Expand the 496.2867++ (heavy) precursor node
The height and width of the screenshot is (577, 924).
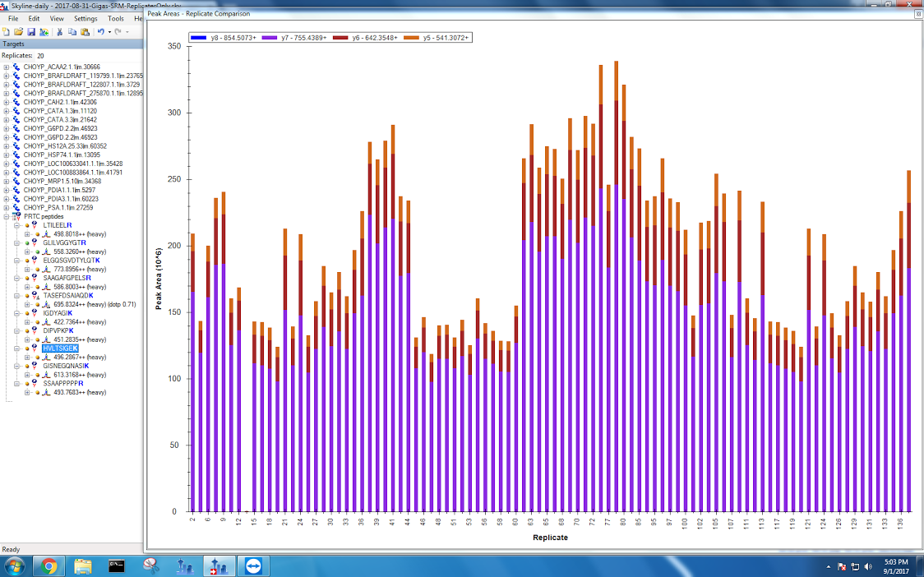(x=27, y=358)
